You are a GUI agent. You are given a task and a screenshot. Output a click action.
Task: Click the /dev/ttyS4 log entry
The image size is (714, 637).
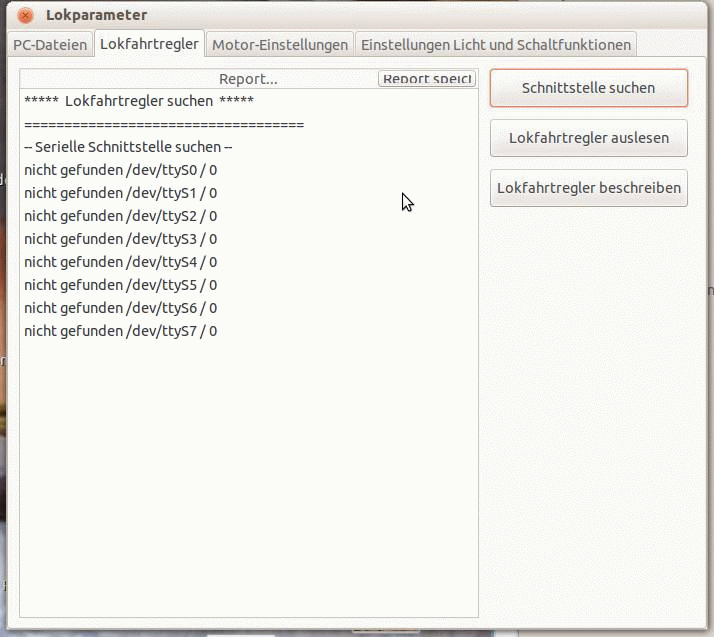(x=121, y=262)
